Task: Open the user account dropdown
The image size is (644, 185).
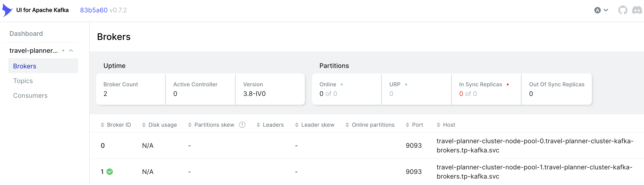Action: 601,10
